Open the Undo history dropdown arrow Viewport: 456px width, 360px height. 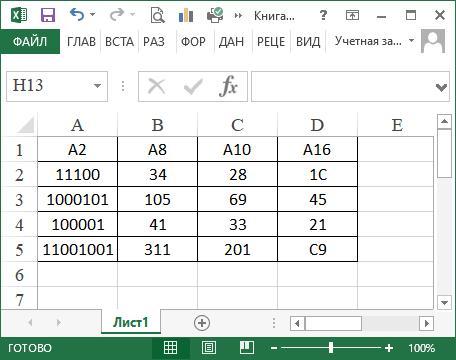coord(93,14)
